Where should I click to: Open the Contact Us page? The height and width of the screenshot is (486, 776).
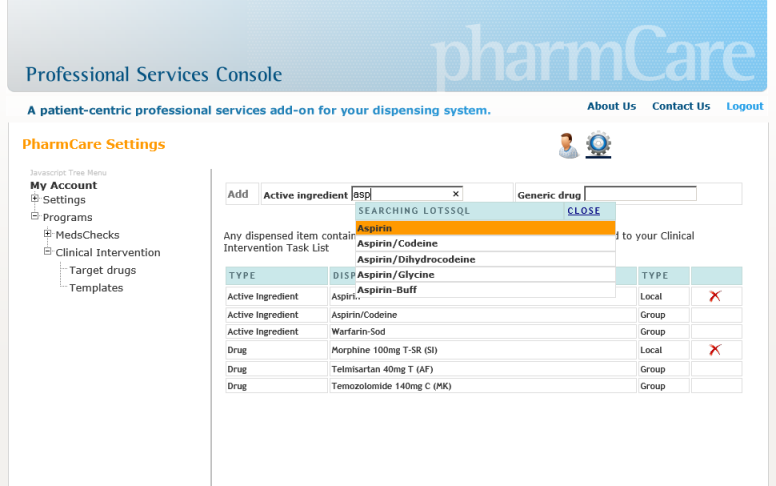[x=681, y=106]
